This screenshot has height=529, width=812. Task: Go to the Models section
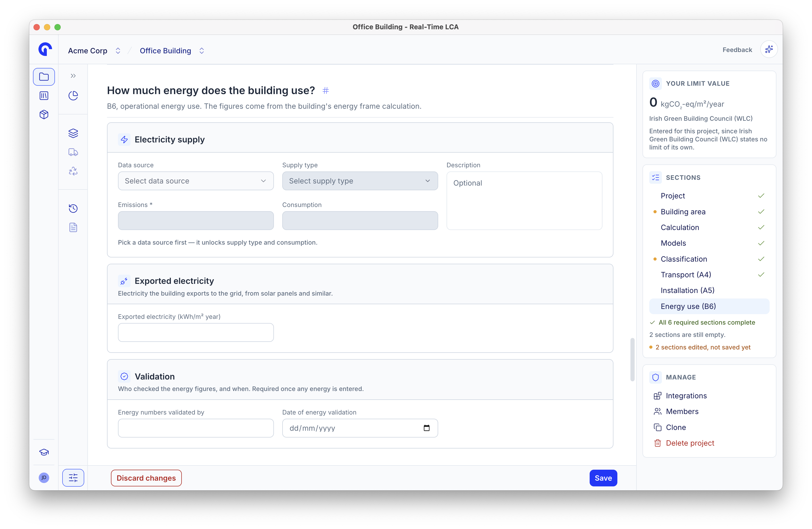(x=709, y=243)
